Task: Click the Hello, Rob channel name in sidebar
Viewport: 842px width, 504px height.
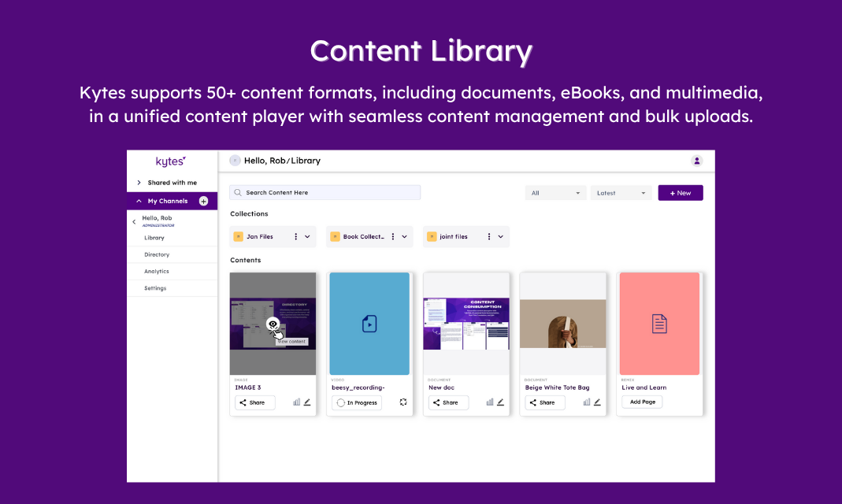Action: pos(157,218)
